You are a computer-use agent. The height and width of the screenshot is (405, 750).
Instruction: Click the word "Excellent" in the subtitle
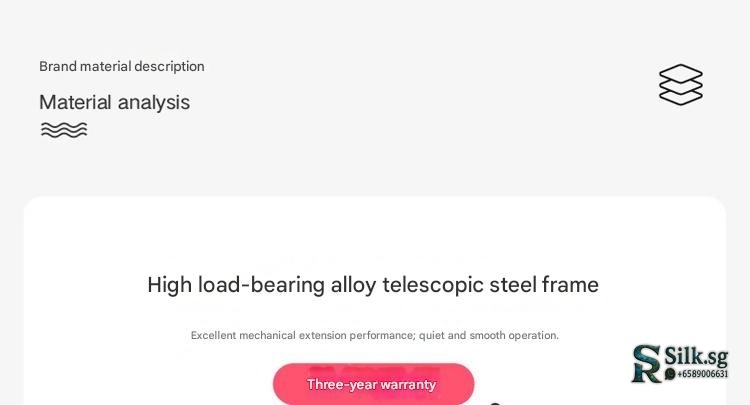[x=214, y=336]
